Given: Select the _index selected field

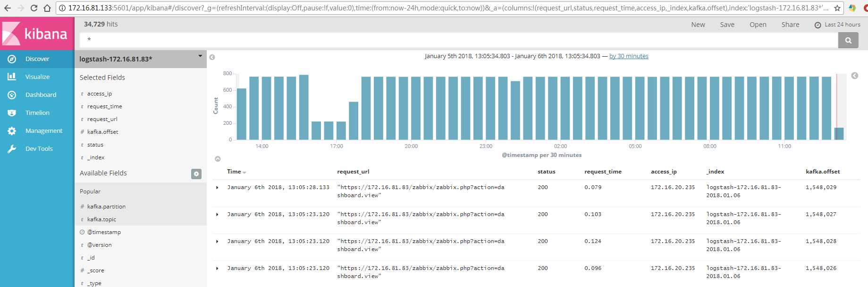Looking at the screenshot, I should tap(96, 157).
